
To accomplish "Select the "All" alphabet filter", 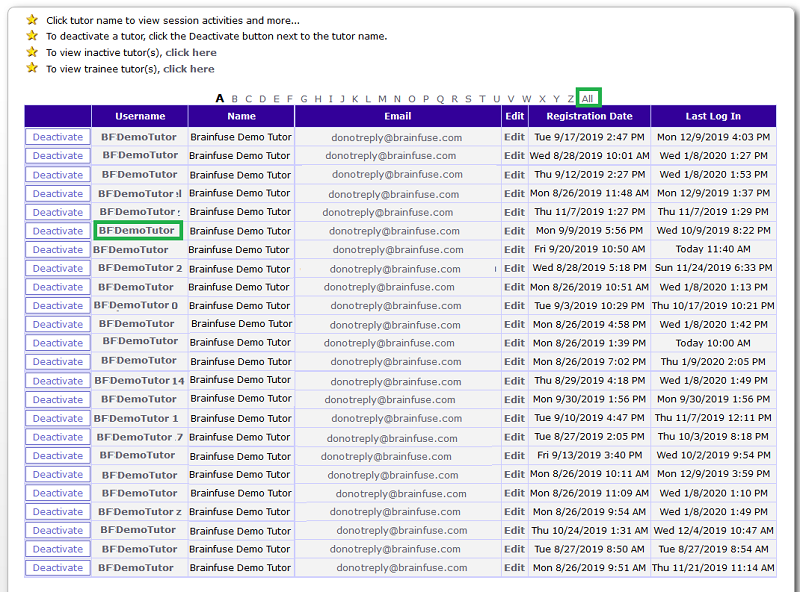I will 588,98.
